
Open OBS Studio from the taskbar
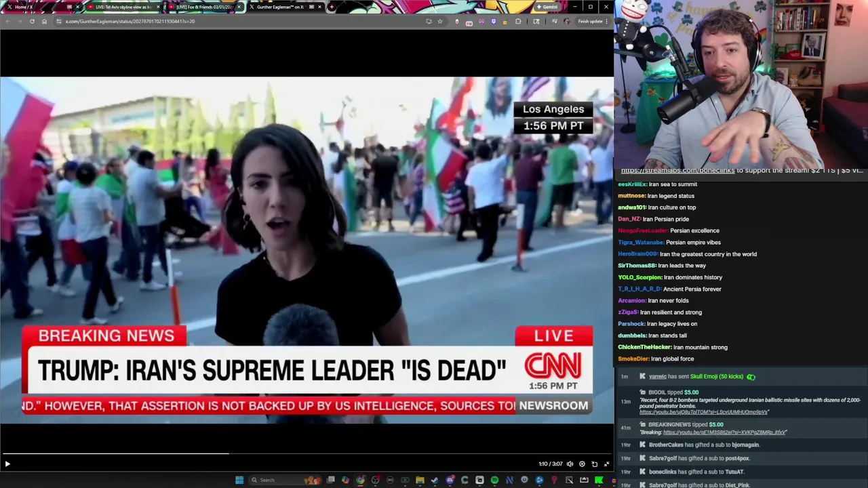point(376,480)
